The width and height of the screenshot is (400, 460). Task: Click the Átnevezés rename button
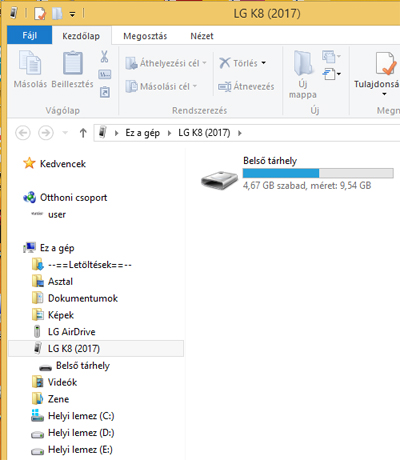click(x=246, y=87)
